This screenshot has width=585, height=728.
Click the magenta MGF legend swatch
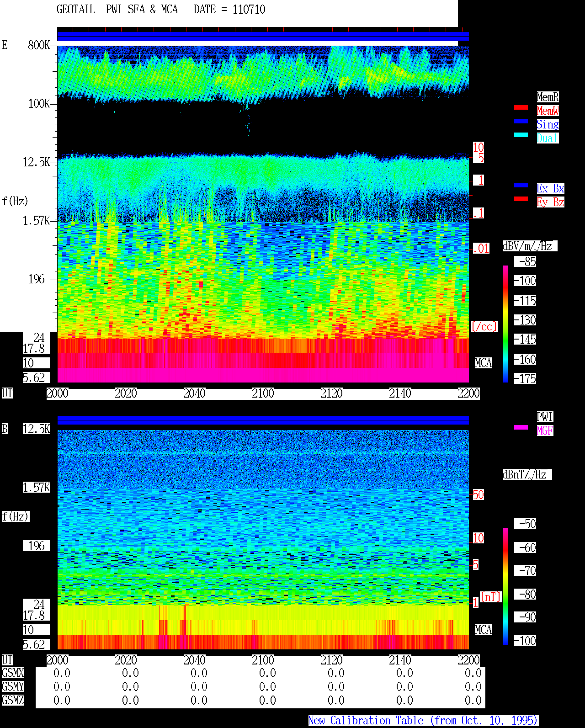(521, 427)
